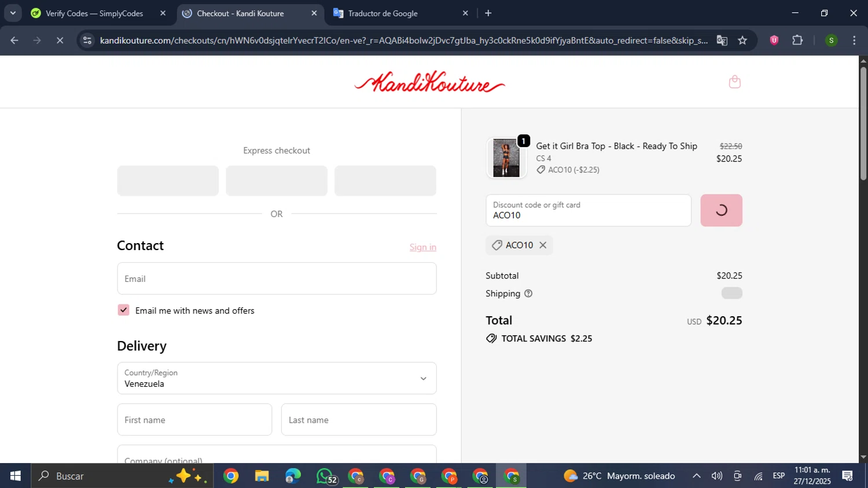
Task: Click the TOTAL SAVINGS $2.25 text
Action: pos(546,339)
